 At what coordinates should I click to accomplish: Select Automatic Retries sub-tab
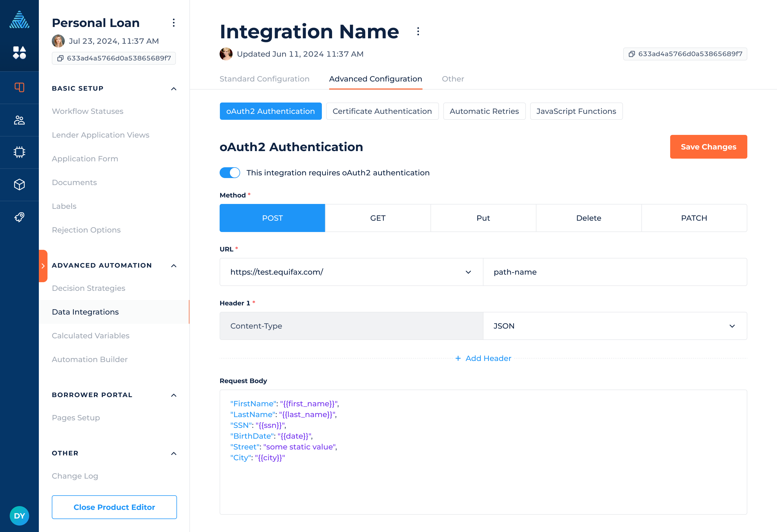[x=484, y=111]
